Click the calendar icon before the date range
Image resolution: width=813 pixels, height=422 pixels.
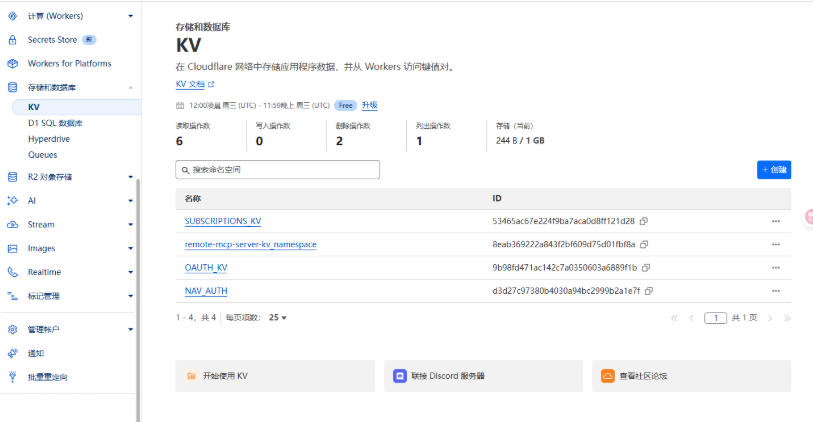[180, 106]
